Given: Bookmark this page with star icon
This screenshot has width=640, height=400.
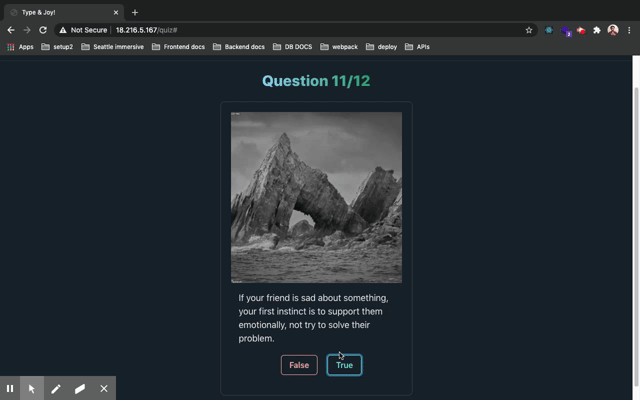Looking at the screenshot, I should tap(529, 30).
